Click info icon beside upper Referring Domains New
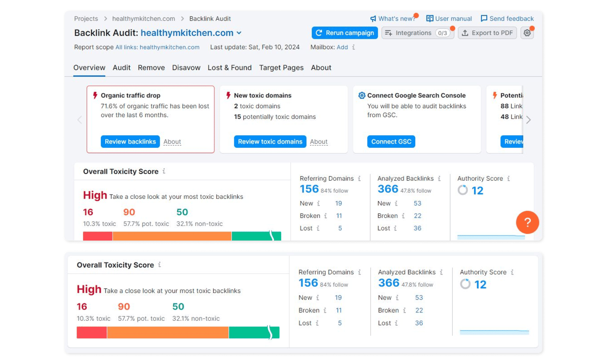 318,203
